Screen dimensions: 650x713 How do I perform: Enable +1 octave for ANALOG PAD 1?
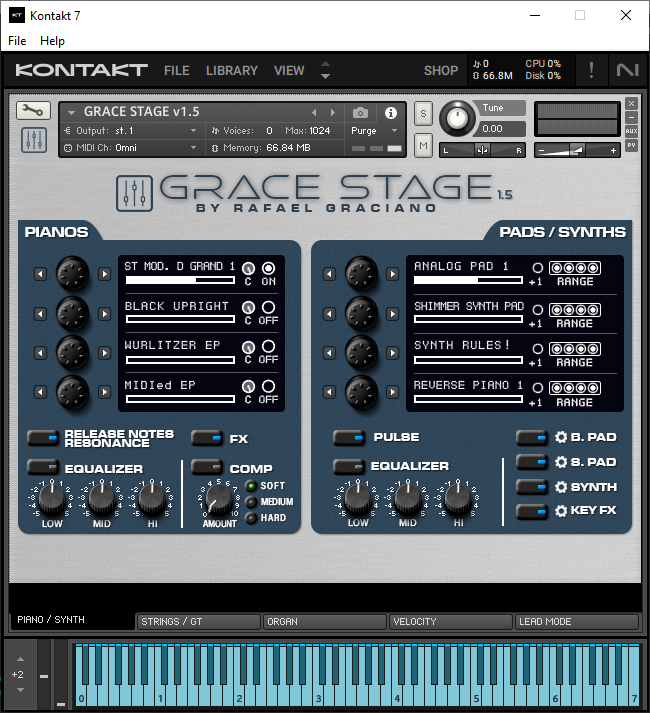coord(537,268)
